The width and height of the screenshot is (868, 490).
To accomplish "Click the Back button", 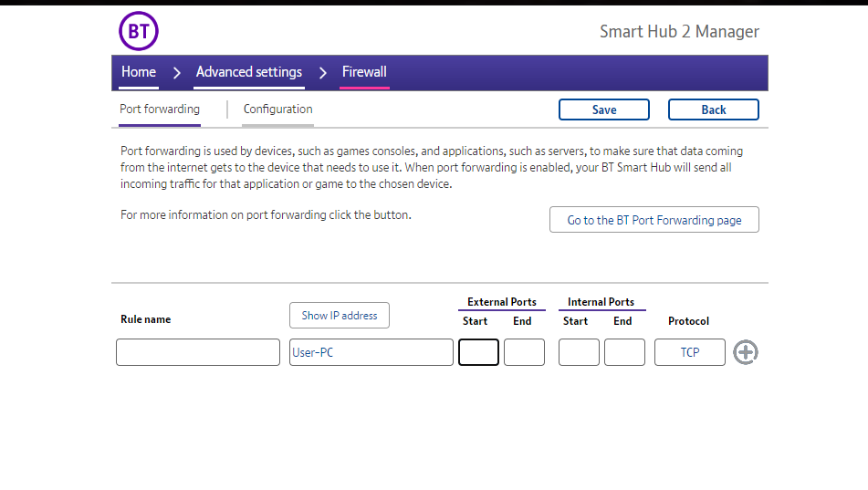I will click(x=714, y=109).
